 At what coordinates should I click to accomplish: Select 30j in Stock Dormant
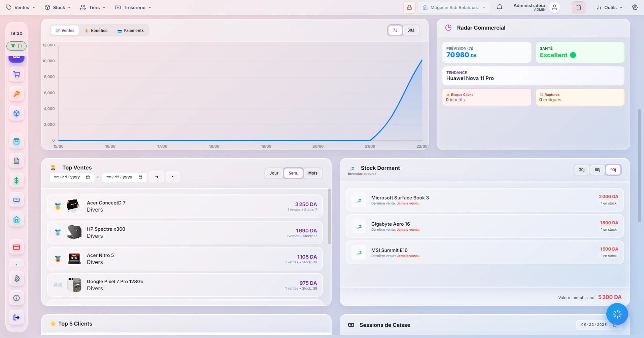[582, 170]
